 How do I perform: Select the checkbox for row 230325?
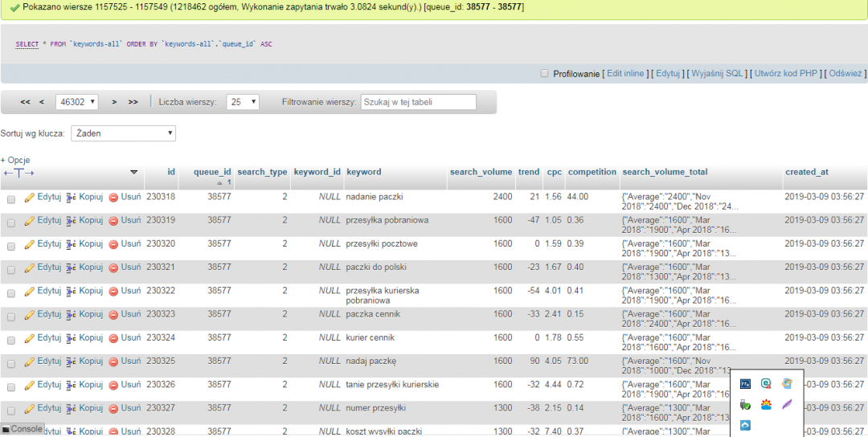11,362
